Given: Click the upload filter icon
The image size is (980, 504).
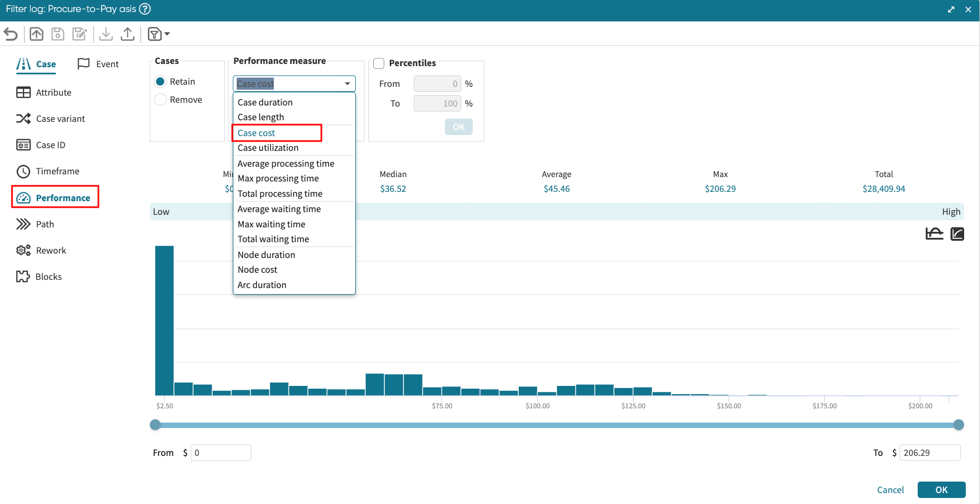Looking at the screenshot, I should point(127,34).
